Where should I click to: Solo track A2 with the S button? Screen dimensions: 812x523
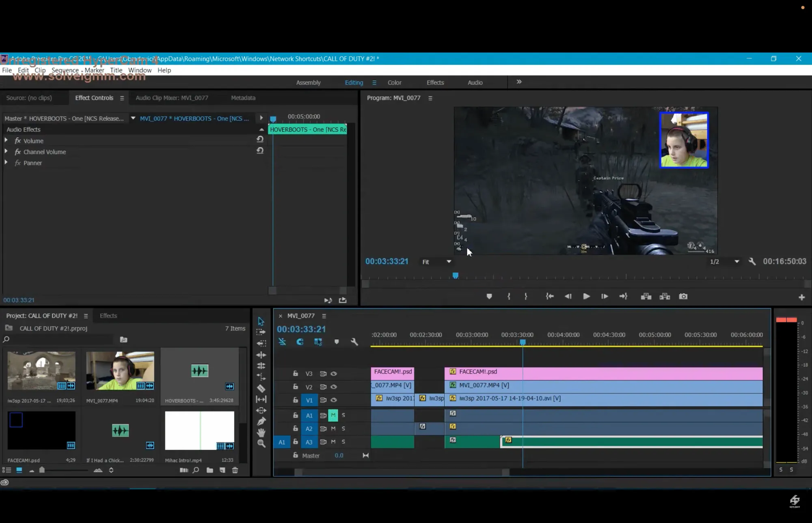tap(343, 428)
